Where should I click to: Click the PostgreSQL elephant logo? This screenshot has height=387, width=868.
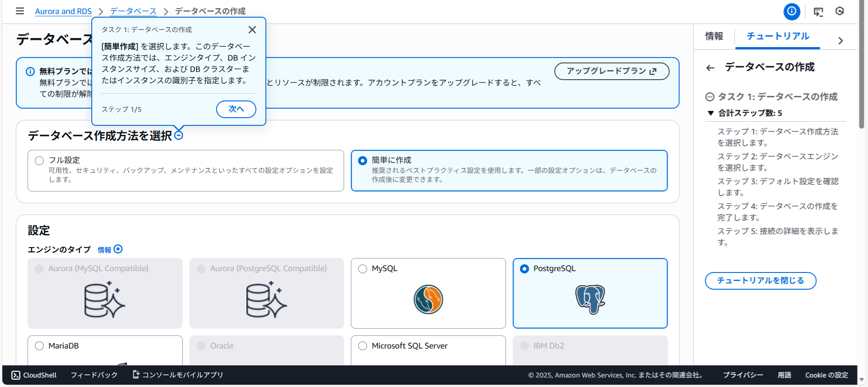click(590, 299)
